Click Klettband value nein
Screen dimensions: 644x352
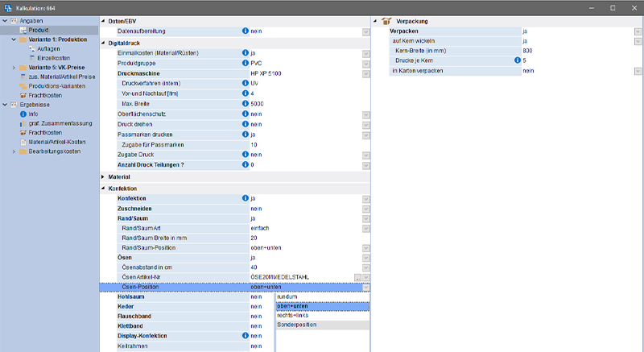pyautogui.click(x=256, y=326)
